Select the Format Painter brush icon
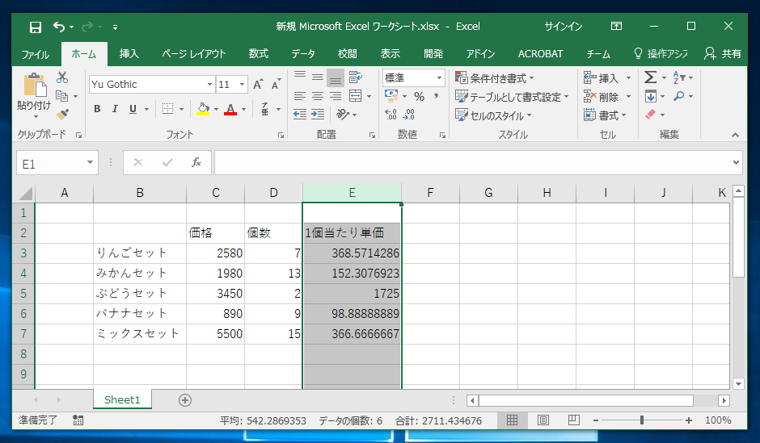 (x=62, y=114)
